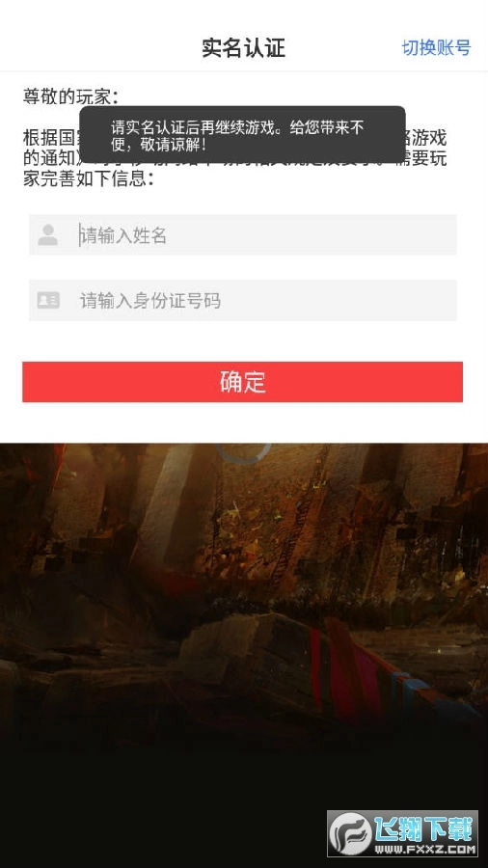Screen dimensions: 488x868
Task: Click the 实名认证 page title
Action: click(x=243, y=48)
